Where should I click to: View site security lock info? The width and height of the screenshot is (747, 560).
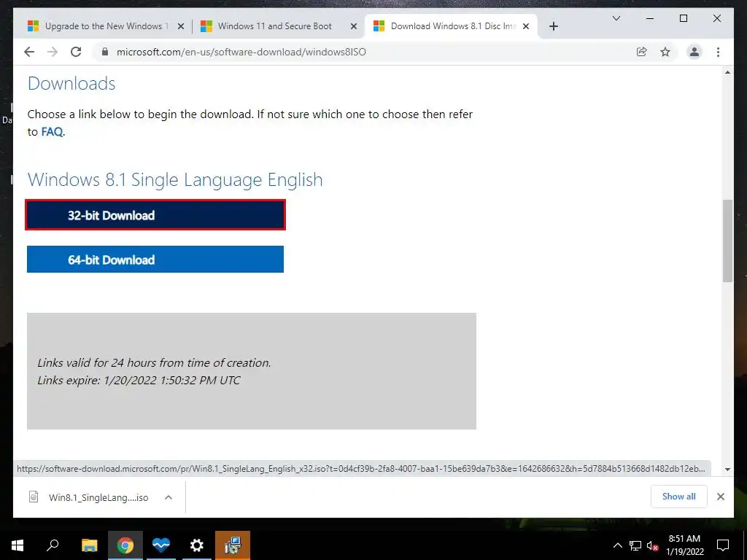[x=105, y=52]
